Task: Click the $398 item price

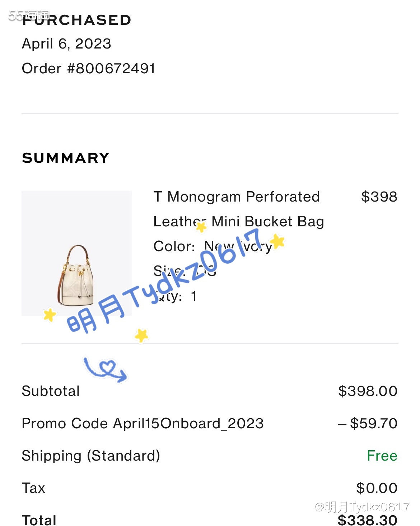Action: (379, 197)
